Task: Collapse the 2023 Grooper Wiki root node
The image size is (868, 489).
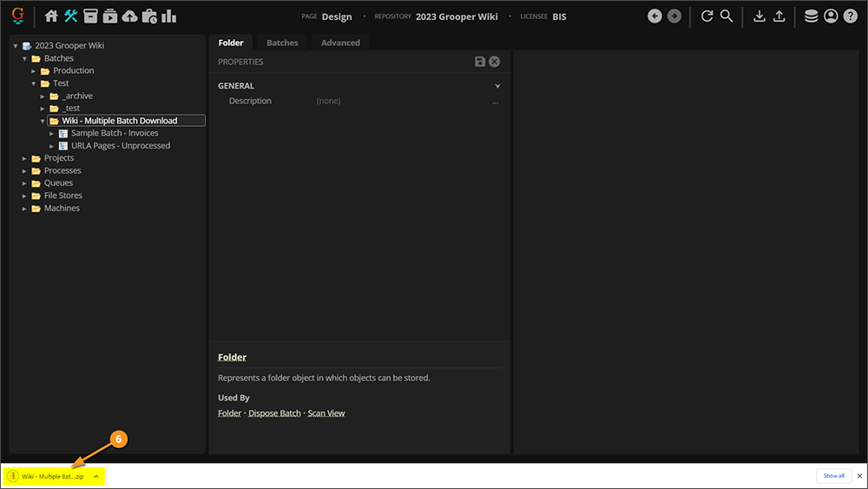Action: [16, 46]
